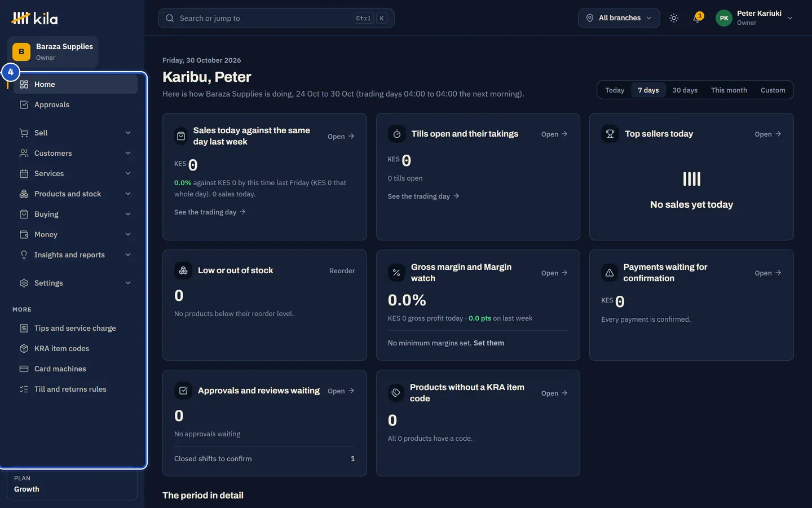Click the Sell shopping cart icon
812x508 pixels.
pyautogui.click(x=24, y=133)
